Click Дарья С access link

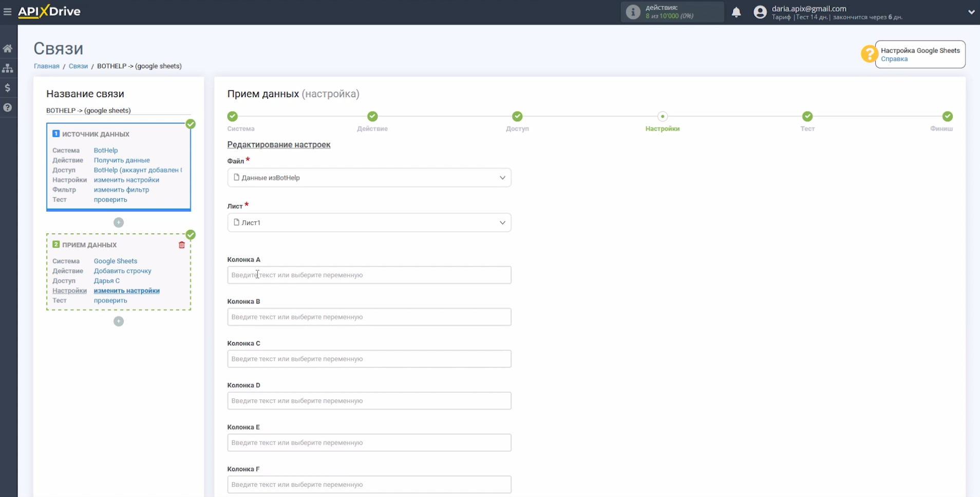point(107,281)
